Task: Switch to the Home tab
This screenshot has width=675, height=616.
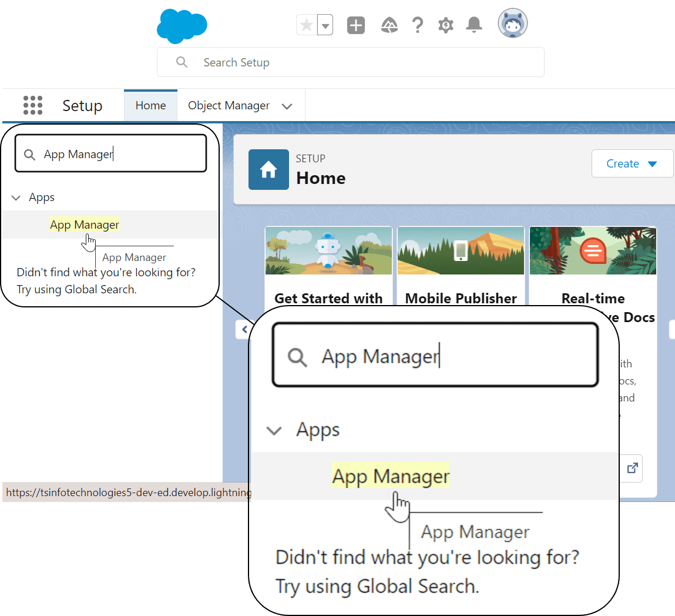Action: pyautogui.click(x=150, y=105)
